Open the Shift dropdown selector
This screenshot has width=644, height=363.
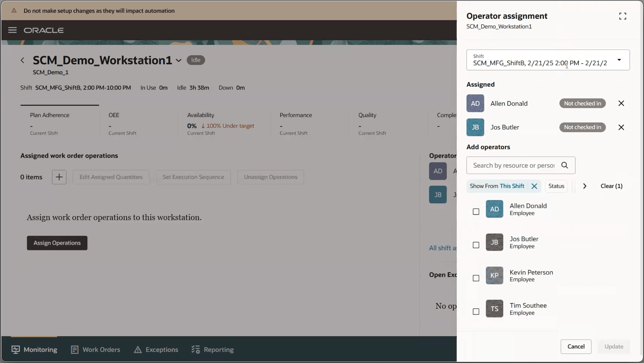tap(619, 60)
